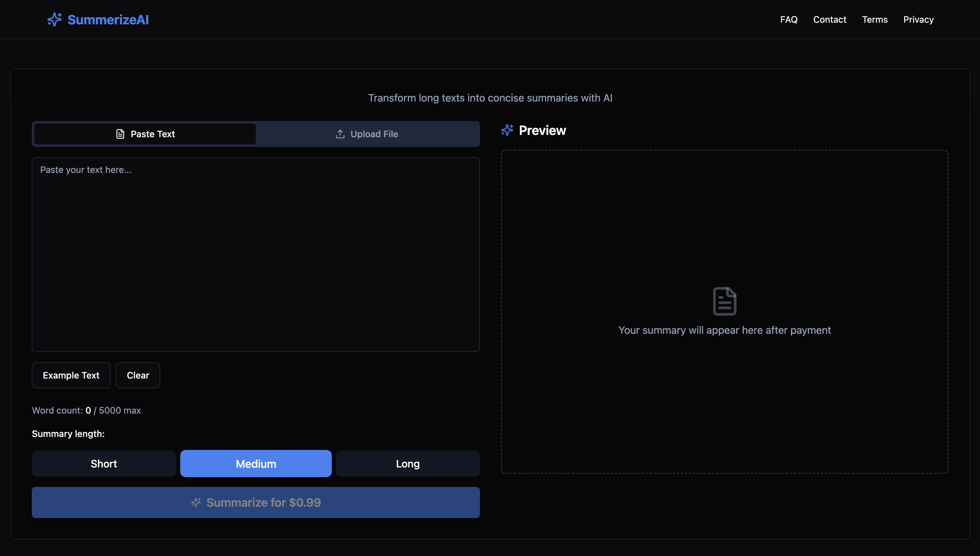980x556 pixels.
Task: Open the Contact link
Action: 830,19
